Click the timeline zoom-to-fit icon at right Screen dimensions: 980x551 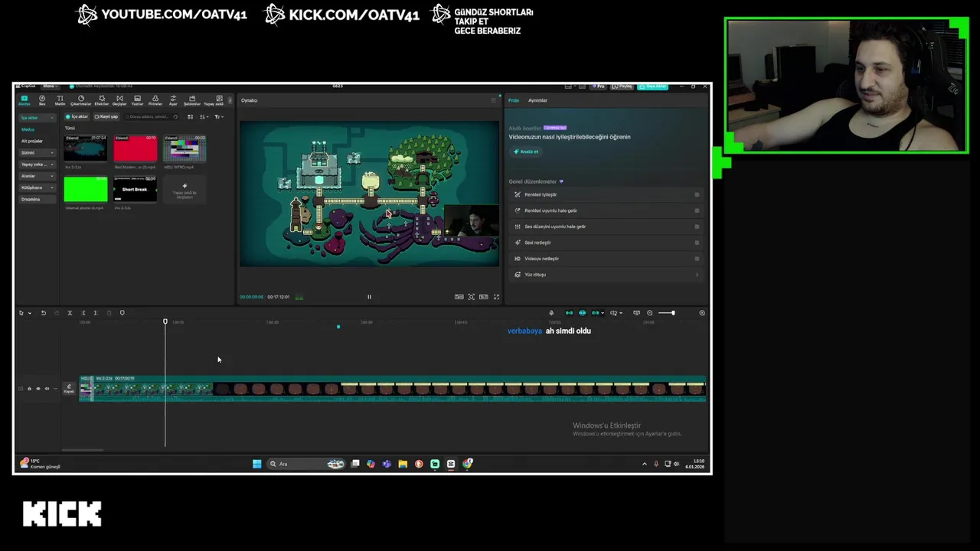tap(702, 313)
